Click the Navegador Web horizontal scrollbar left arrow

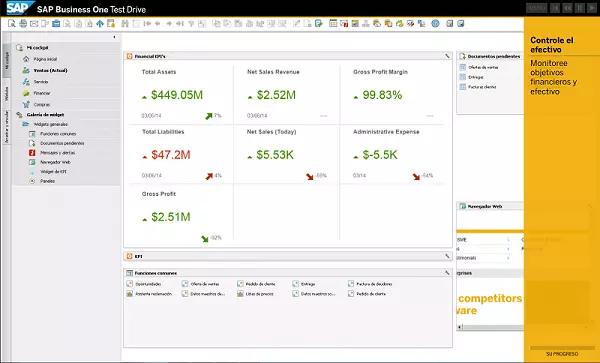point(460,327)
